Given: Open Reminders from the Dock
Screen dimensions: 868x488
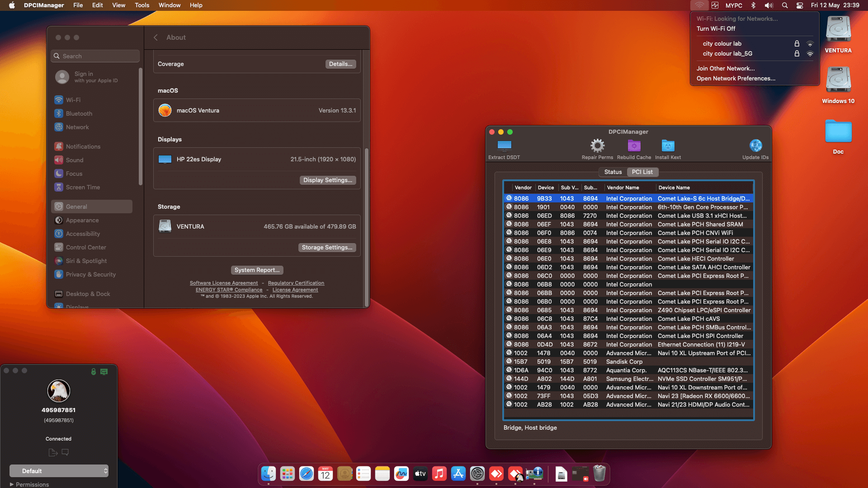Looking at the screenshot, I should (363, 474).
